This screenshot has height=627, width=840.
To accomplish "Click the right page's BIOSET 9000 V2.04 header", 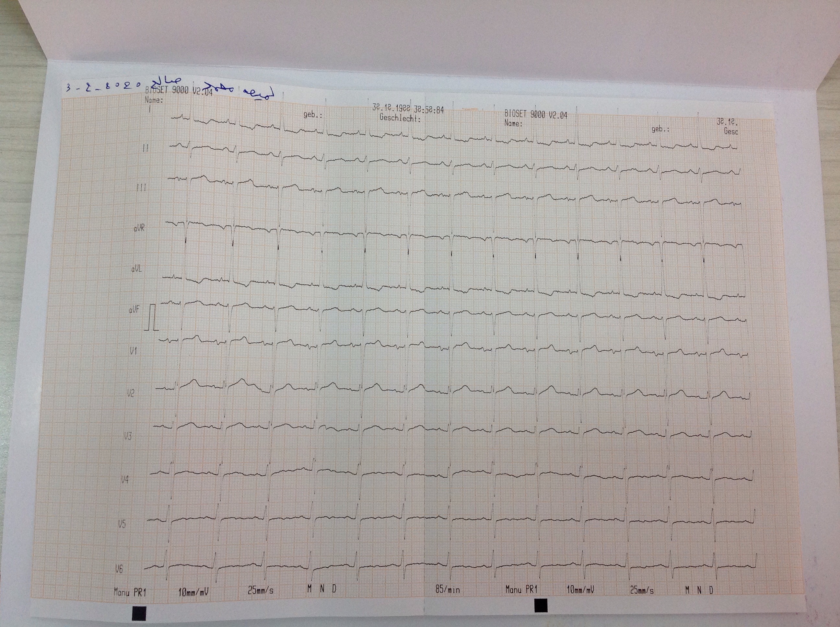I will (536, 114).
